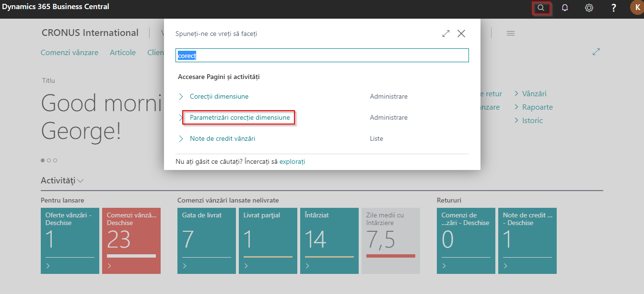
Task: Expand the Vânzări menu group
Action: [x=534, y=94]
